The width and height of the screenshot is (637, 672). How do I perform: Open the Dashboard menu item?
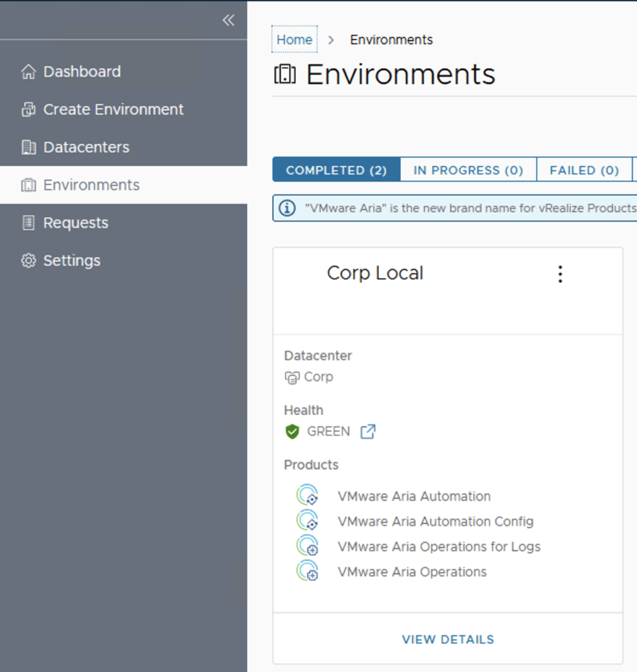tap(123, 72)
